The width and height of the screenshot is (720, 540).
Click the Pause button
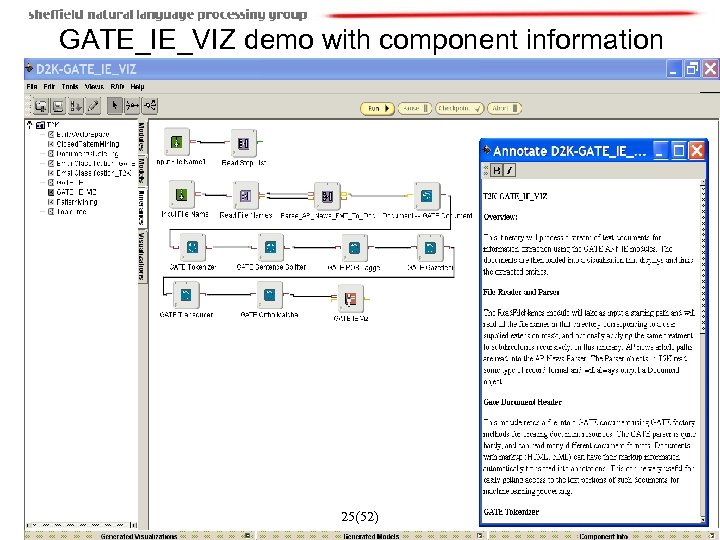pos(415,108)
